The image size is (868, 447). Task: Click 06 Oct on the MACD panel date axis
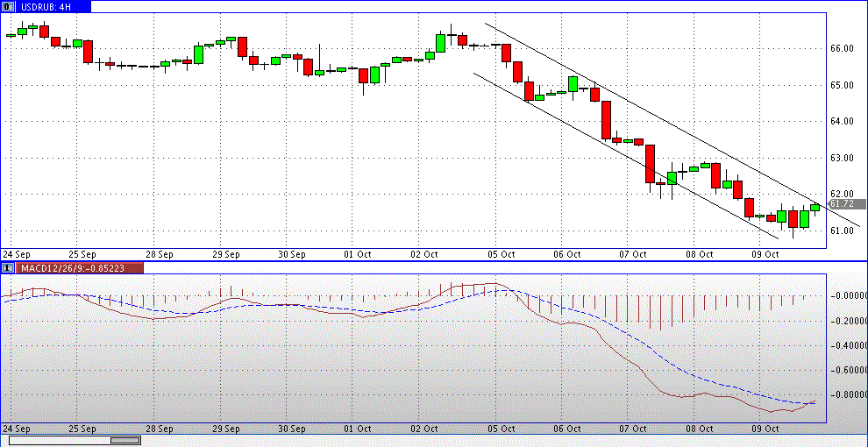[566, 429]
